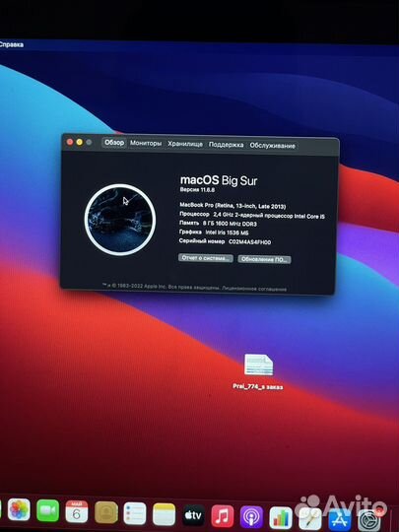Close the About This Mac window

(x=70, y=142)
